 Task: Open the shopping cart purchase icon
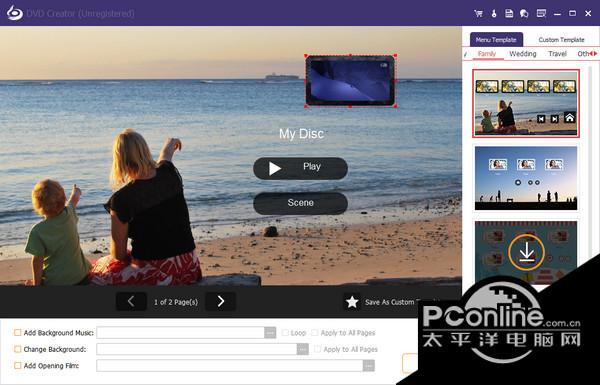478,13
